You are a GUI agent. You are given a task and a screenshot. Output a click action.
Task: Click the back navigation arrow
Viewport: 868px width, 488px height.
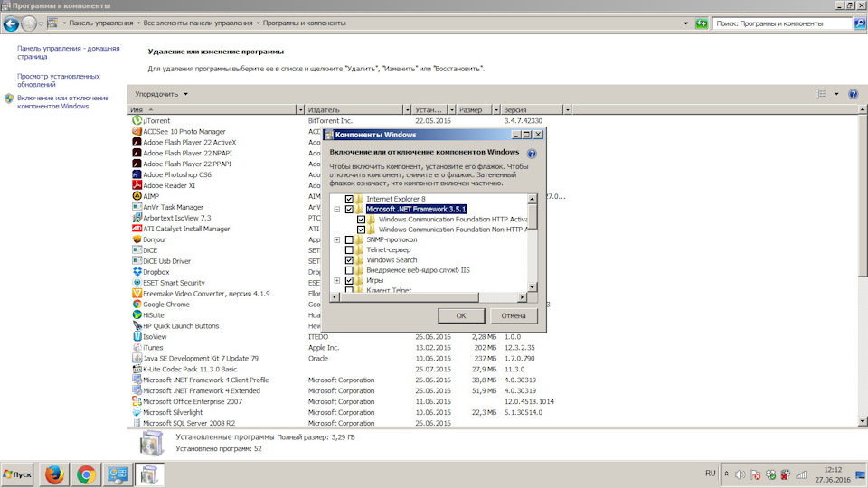point(11,23)
